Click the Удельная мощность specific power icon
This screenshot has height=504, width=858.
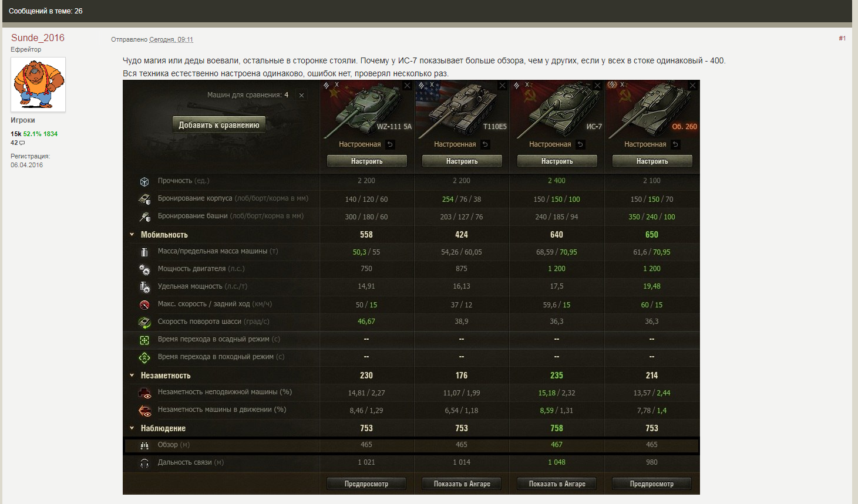coord(144,287)
